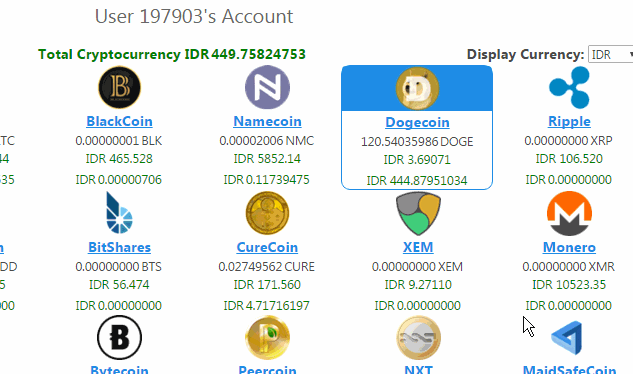Click the IDR 0.11739475 Namecoin value
This screenshot has height=374, width=633.
pyautogui.click(x=267, y=180)
